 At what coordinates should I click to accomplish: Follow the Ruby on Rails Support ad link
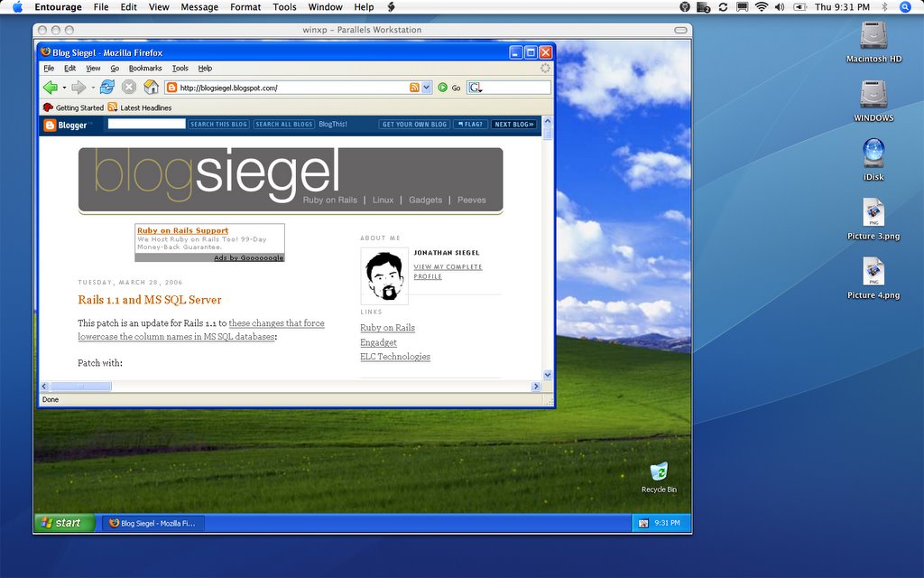click(x=182, y=230)
